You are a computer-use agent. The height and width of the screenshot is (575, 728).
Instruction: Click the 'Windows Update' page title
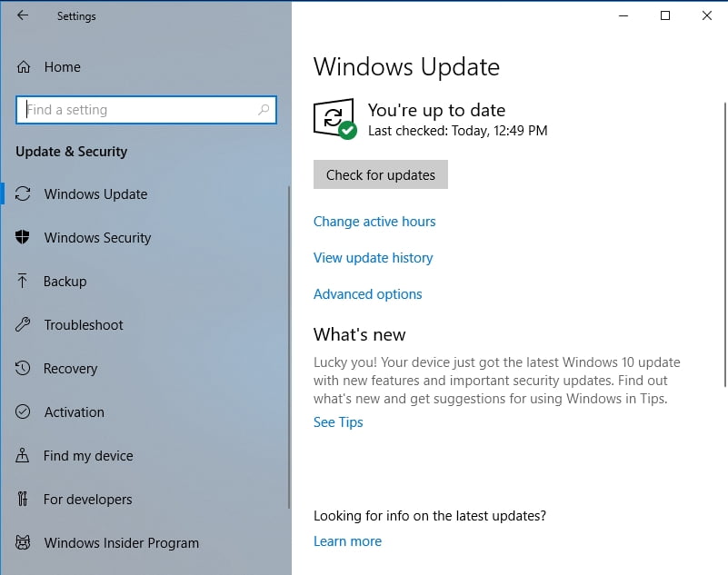(x=406, y=67)
